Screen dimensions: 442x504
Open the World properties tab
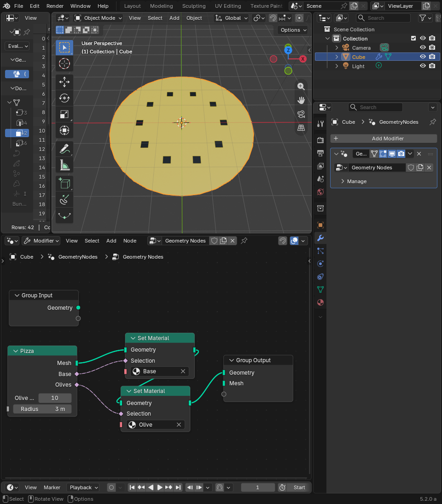point(320,192)
